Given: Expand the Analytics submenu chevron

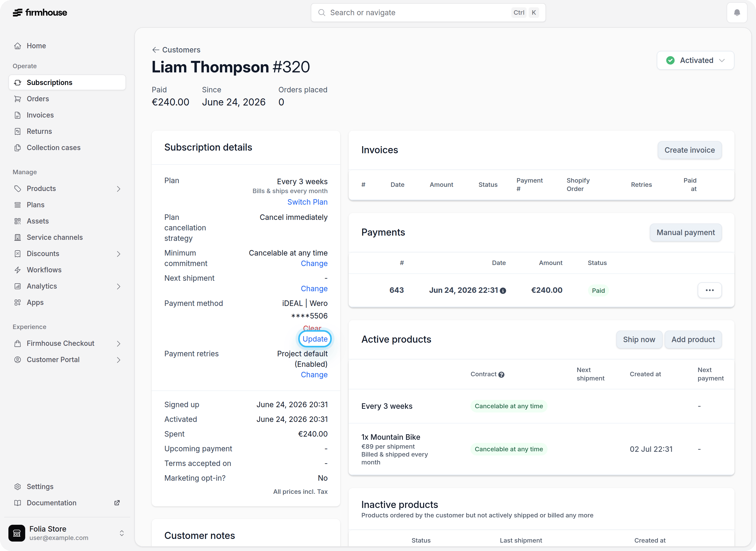Looking at the screenshot, I should click(x=118, y=286).
